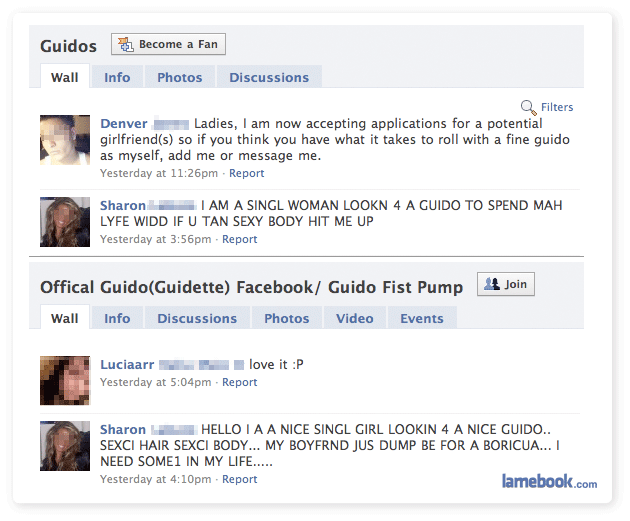This screenshot has width=630, height=521.
Task: Open Luciaarr's profile picture
Action: click(65, 380)
